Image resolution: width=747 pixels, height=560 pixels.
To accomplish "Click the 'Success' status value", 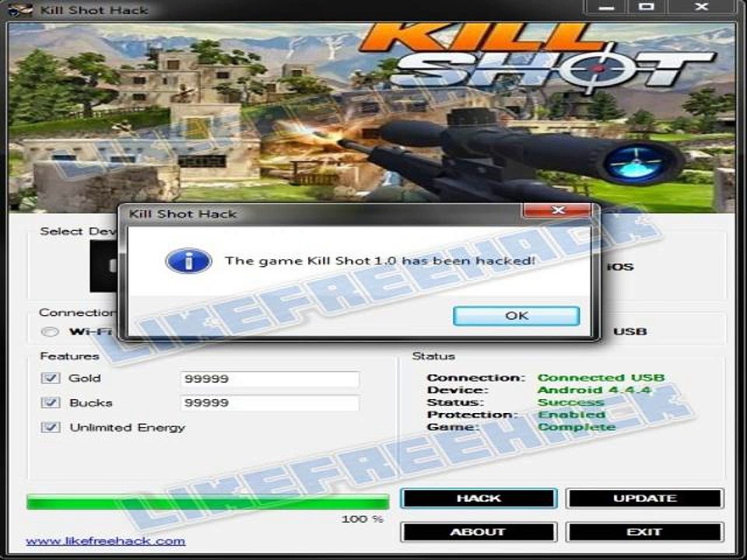I will click(x=570, y=402).
